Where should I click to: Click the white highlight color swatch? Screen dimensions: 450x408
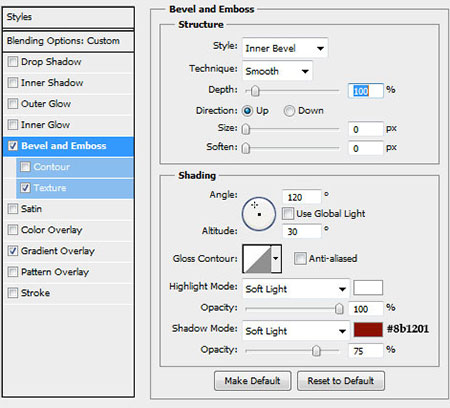click(x=368, y=288)
